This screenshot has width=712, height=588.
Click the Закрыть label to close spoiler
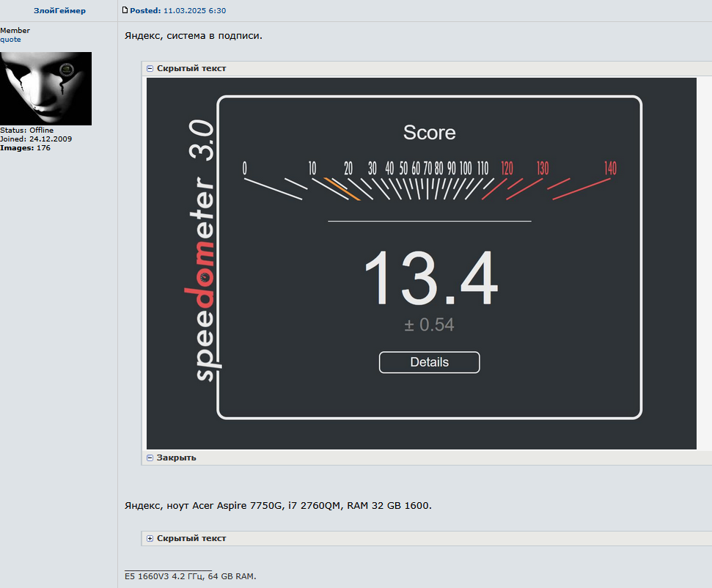176,457
